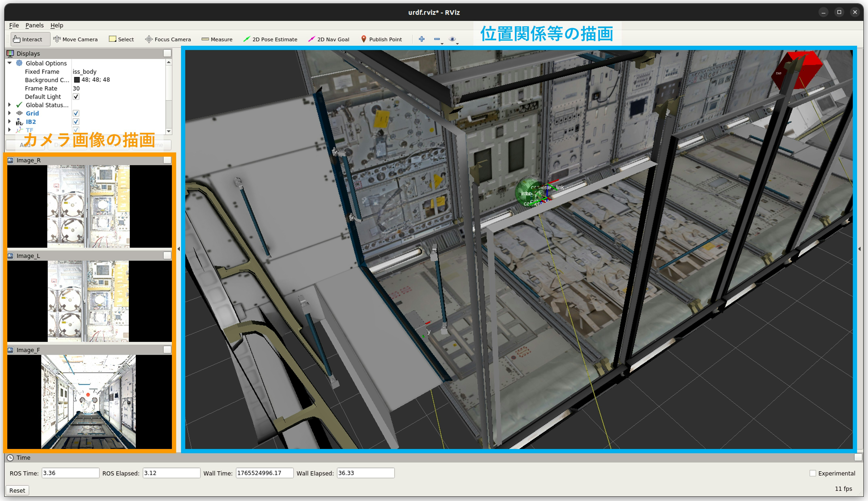The width and height of the screenshot is (868, 501).
Task: Uncheck the IB2 display checkbox
Action: 76,121
